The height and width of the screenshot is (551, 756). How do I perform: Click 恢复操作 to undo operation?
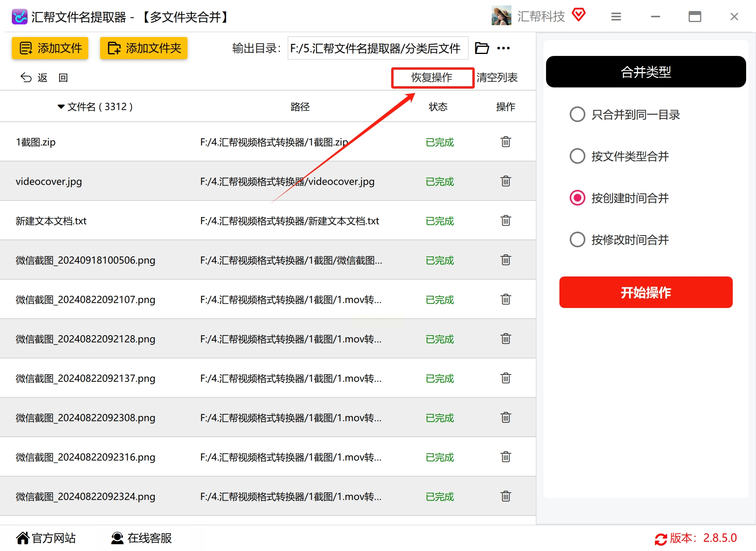pyautogui.click(x=432, y=78)
